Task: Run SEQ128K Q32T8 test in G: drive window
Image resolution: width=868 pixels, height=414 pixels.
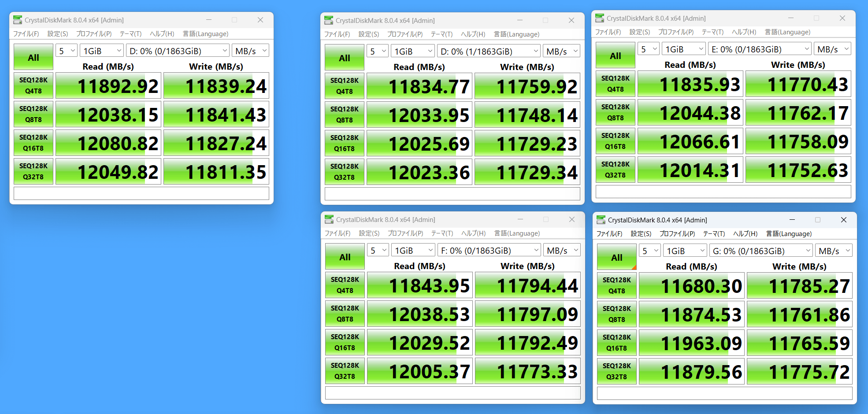Action: pyautogui.click(x=616, y=371)
